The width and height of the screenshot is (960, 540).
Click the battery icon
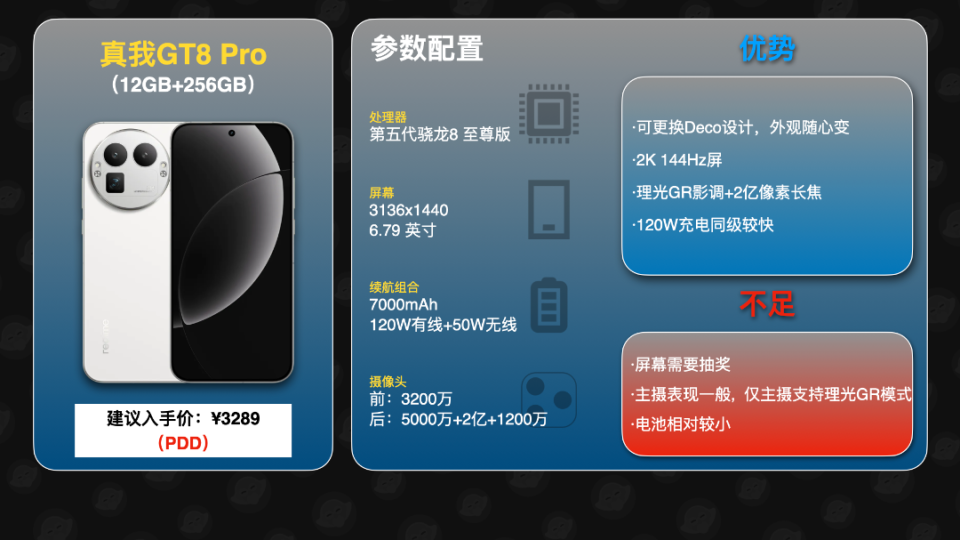[x=549, y=305]
